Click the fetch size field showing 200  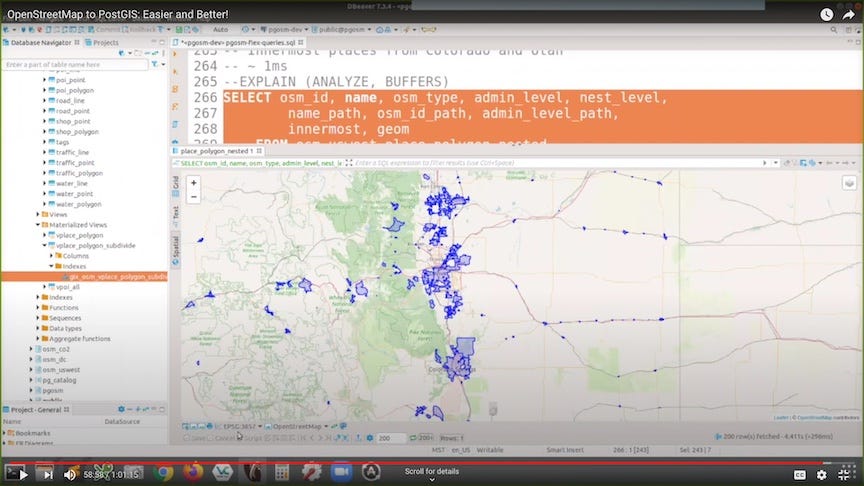(x=390, y=438)
